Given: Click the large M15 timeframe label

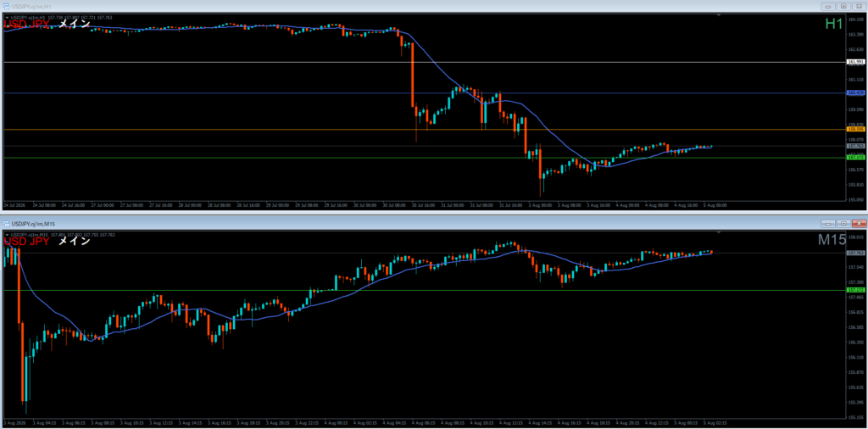Looking at the screenshot, I should [x=832, y=240].
